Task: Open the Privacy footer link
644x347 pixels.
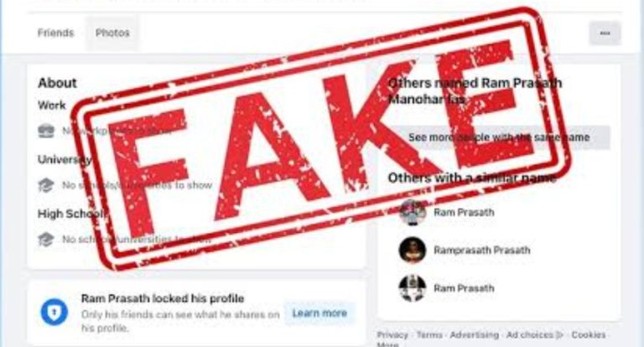Action: [x=392, y=335]
